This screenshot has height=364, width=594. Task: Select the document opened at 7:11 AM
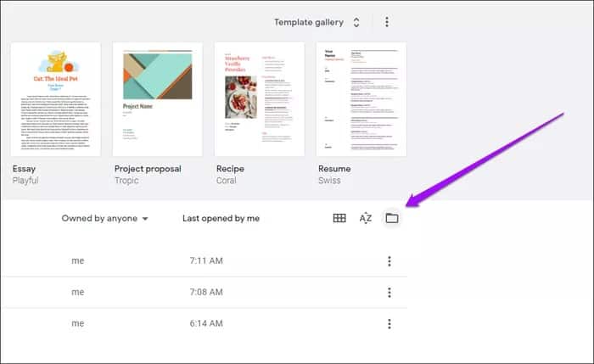[x=205, y=261]
